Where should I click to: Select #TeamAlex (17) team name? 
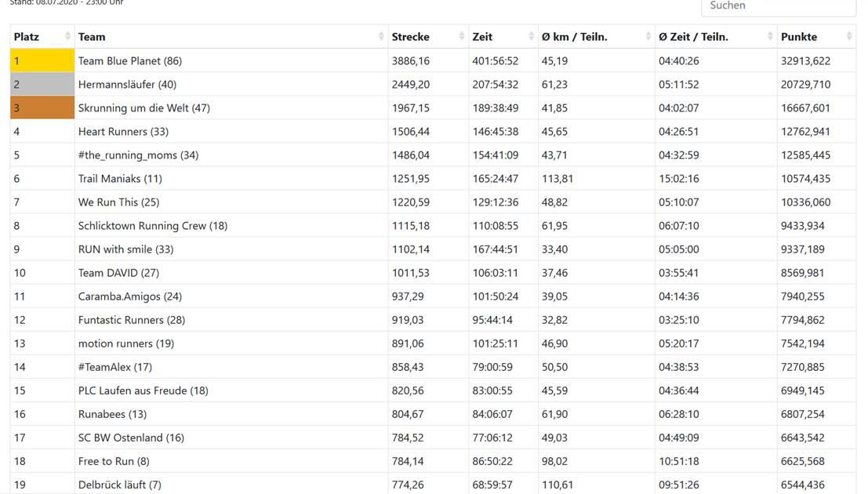pyautogui.click(x=115, y=367)
